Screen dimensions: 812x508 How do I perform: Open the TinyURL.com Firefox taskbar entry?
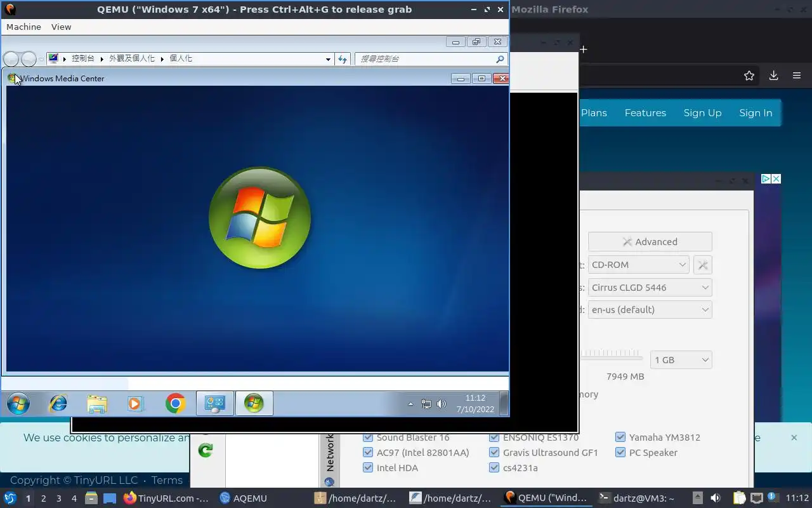[166, 498]
